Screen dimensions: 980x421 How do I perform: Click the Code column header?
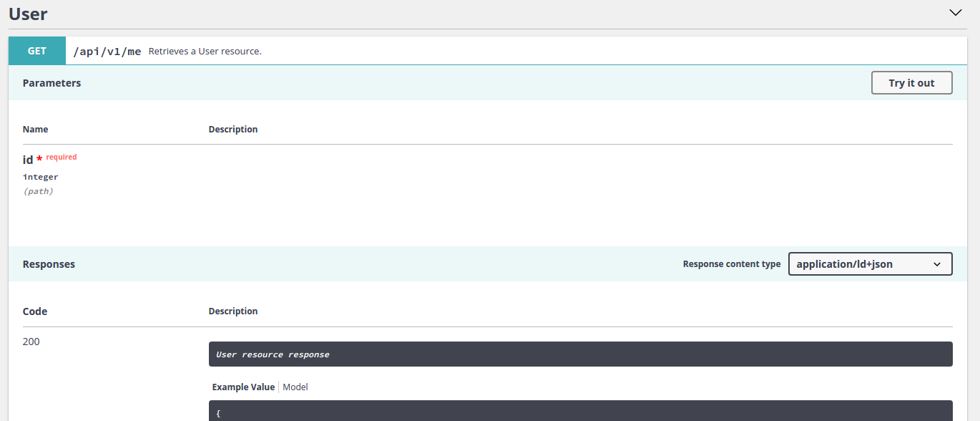[x=35, y=311]
